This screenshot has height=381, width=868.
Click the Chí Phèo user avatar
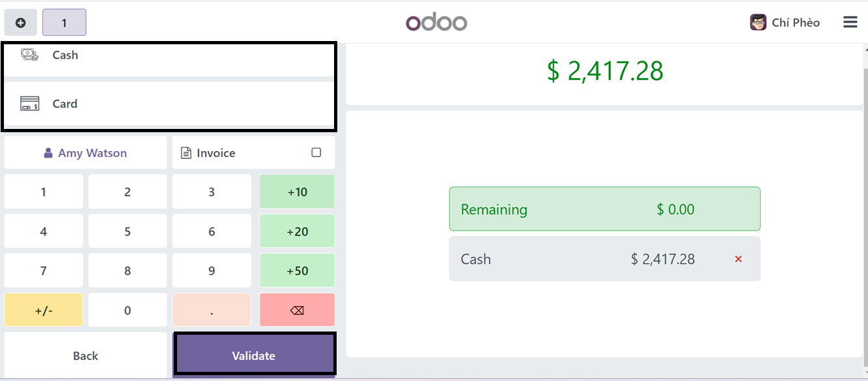(758, 22)
